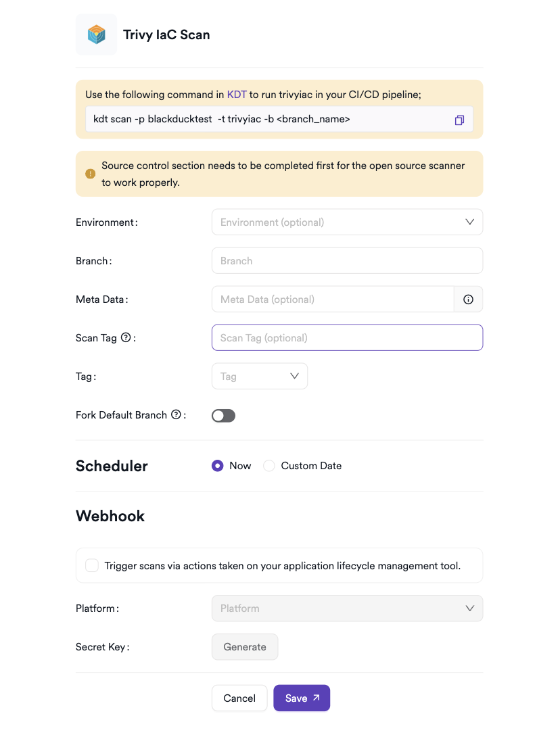560x741 pixels.
Task: Click the Scan Tag help icon
Action: pyautogui.click(x=126, y=337)
